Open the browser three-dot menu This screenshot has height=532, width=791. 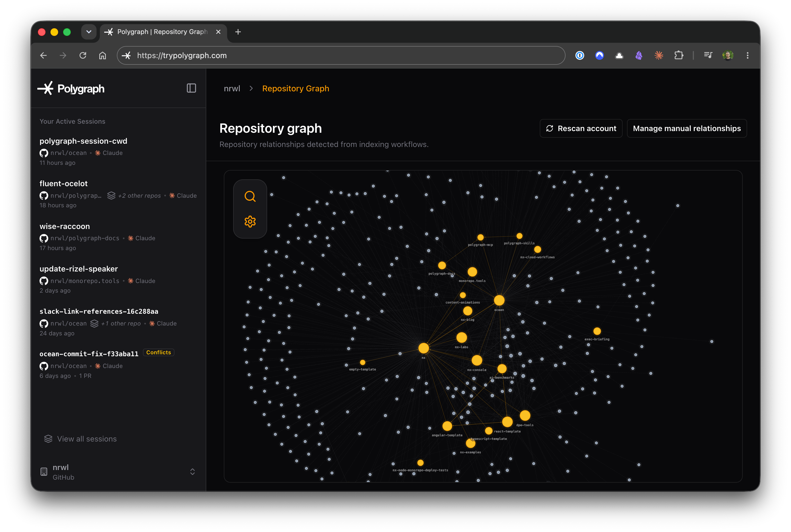pos(748,55)
